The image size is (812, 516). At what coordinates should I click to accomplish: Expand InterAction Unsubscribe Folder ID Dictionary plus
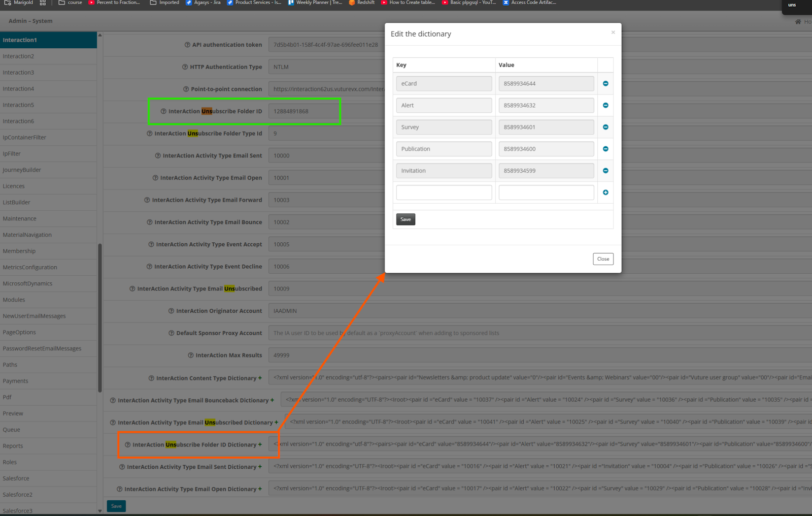point(260,444)
